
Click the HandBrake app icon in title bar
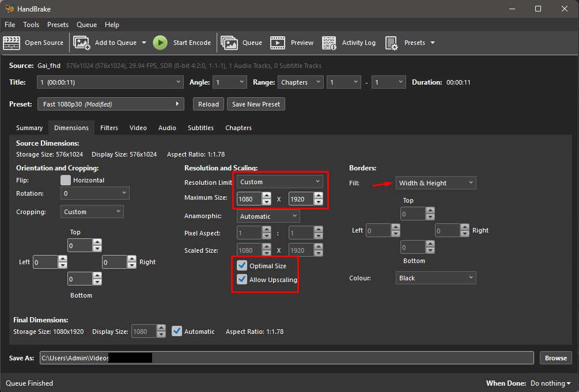(x=10, y=9)
